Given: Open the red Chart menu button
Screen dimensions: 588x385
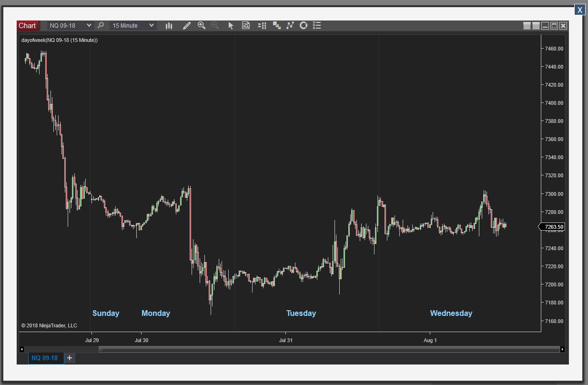Looking at the screenshot, I should click(27, 26).
